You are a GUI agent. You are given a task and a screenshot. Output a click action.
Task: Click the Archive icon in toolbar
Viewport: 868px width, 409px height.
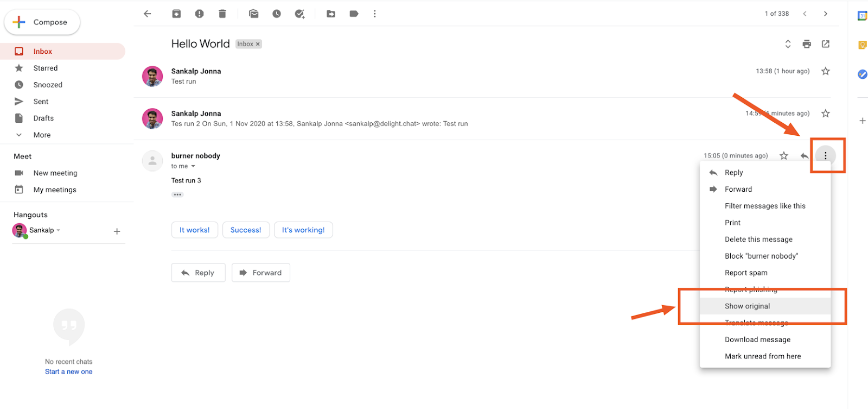tap(176, 14)
